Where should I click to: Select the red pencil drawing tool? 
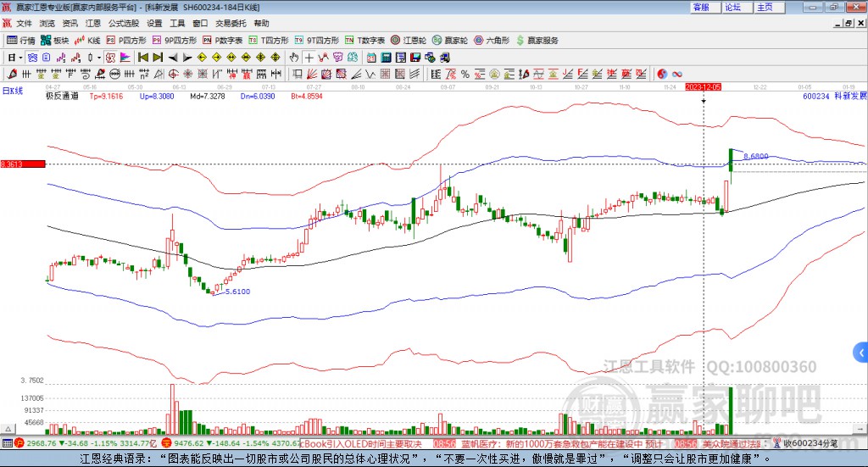(12, 74)
